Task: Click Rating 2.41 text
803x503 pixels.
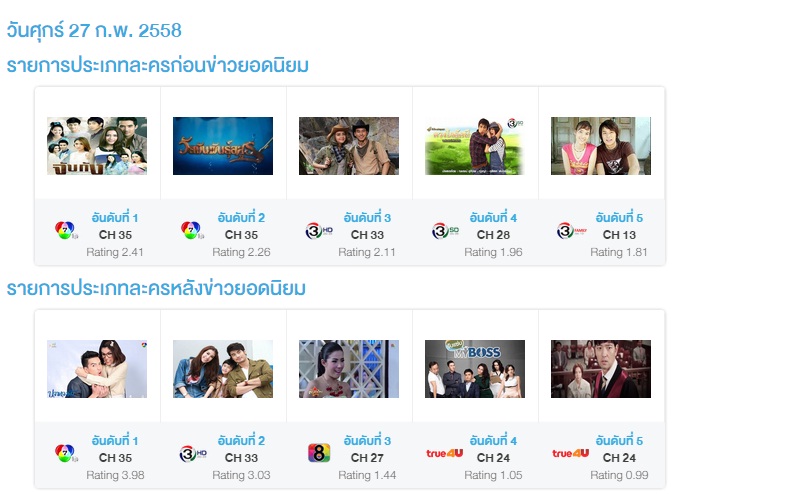Action: tap(115, 252)
